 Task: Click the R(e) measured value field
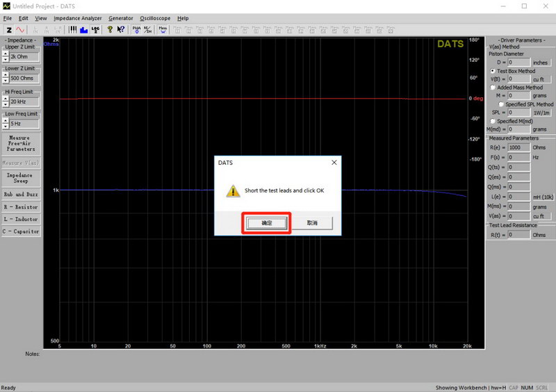518,147
